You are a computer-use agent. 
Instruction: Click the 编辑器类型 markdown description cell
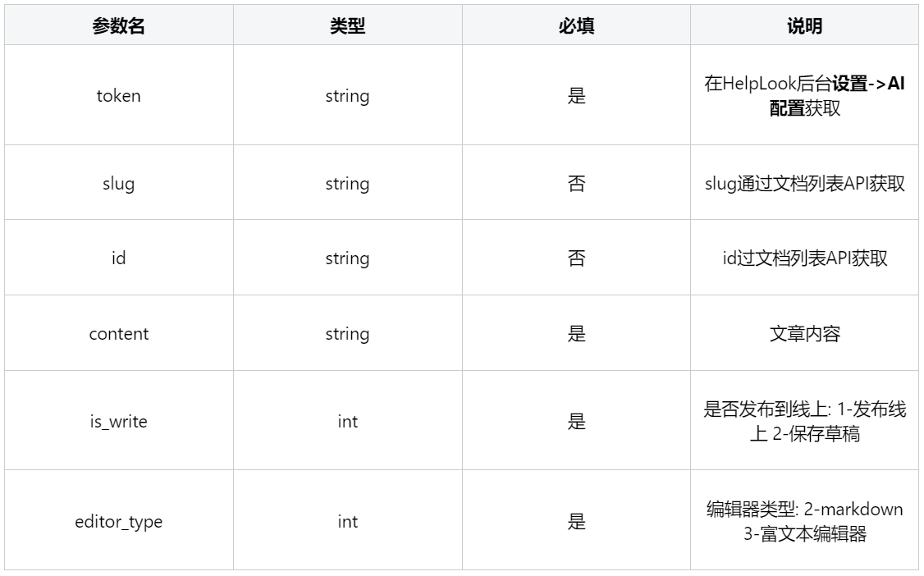pos(804,522)
